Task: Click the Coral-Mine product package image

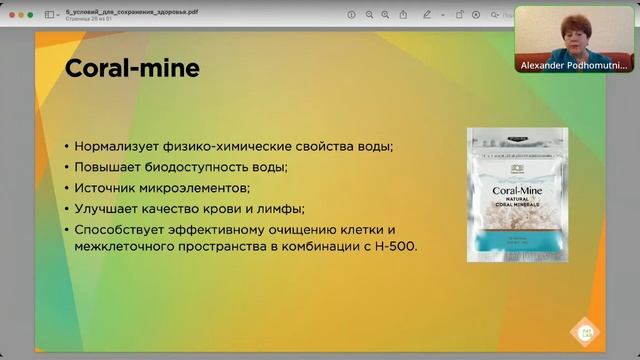Action: 517,195
